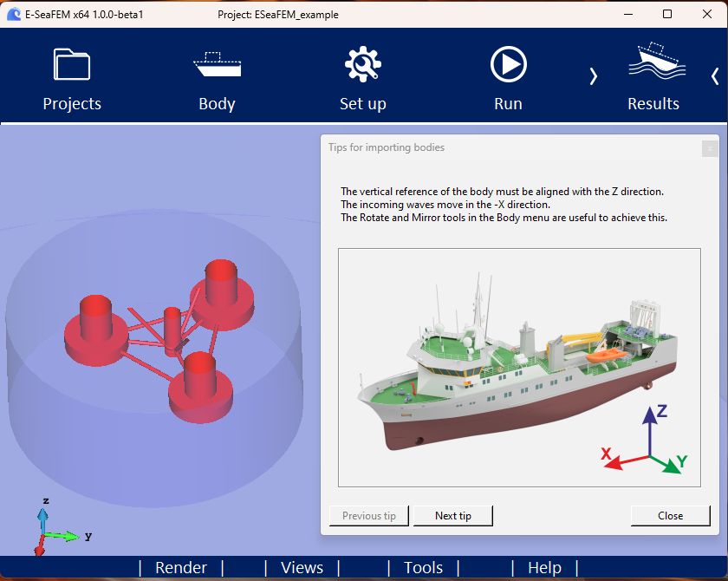728x581 pixels.
Task: Minimize the E-SeaFEM window
Action: pyautogui.click(x=628, y=15)
